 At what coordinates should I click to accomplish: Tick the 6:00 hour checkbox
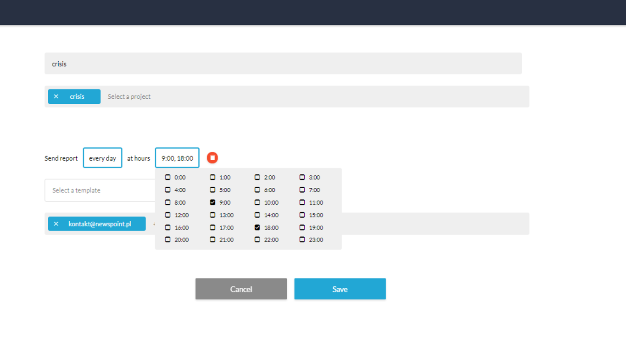pyautogui.click(x=257, y=190)
